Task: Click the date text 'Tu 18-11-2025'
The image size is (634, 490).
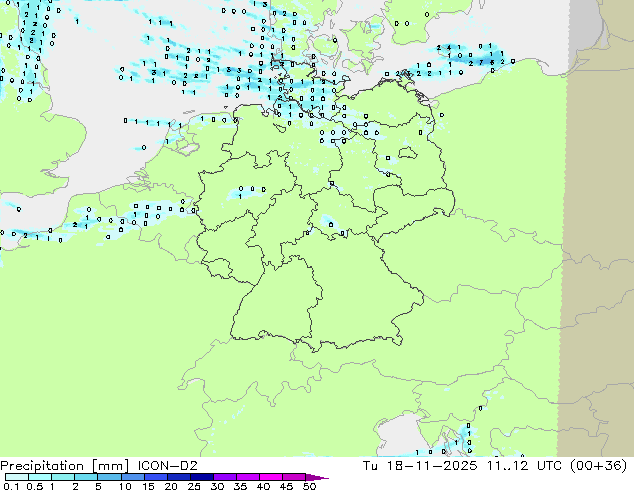Action: tap(420, 466)
